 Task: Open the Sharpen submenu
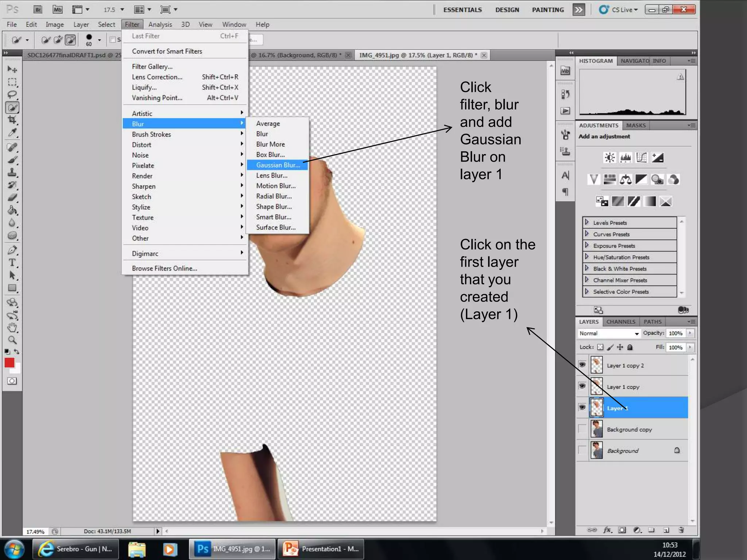coord(185,186)
